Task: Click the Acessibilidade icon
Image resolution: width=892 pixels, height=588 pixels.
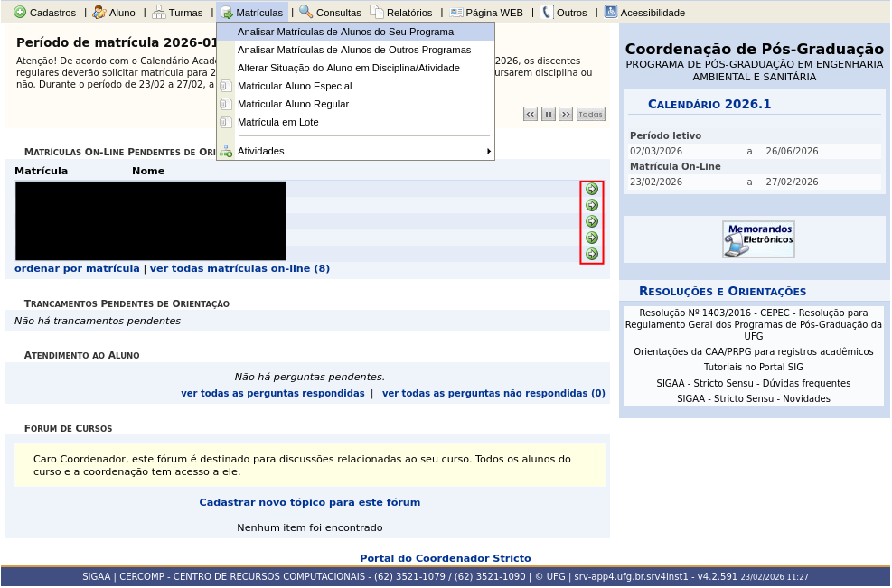Action: [x=609, y=12]
